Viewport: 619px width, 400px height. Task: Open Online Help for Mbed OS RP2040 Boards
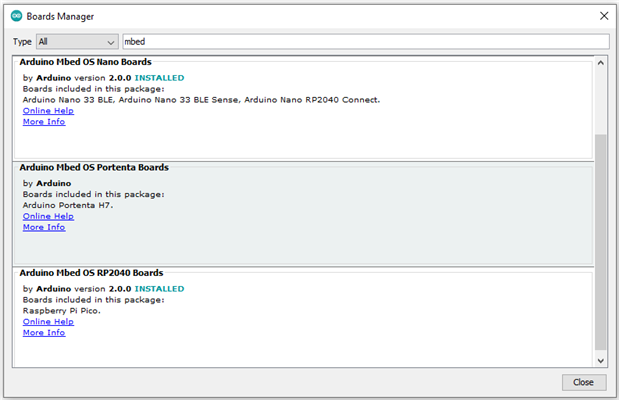[x=48, y=321]
